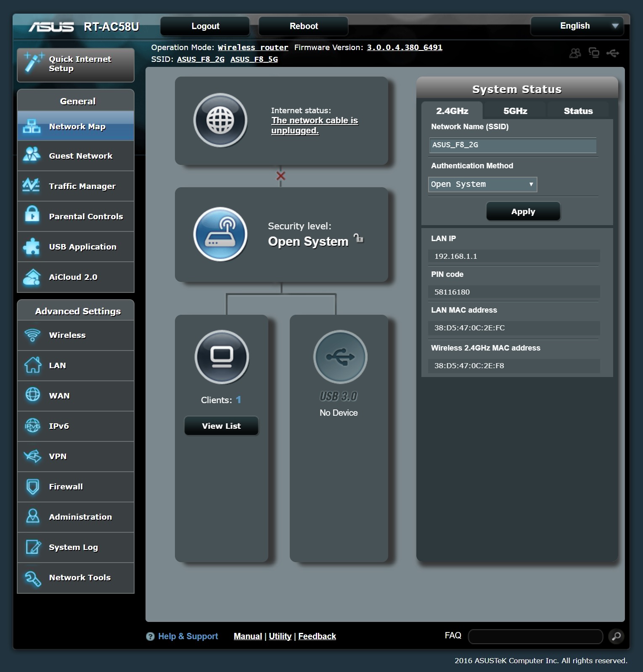Click the AiCloud 2.0 cloud icon

[32, 277]
